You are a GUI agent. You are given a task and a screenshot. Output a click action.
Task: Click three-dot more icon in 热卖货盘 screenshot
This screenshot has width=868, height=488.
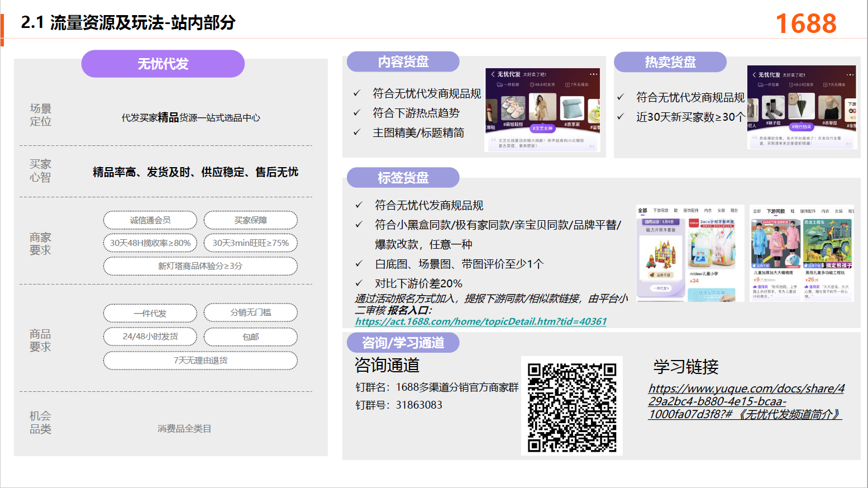coord(850,75)
